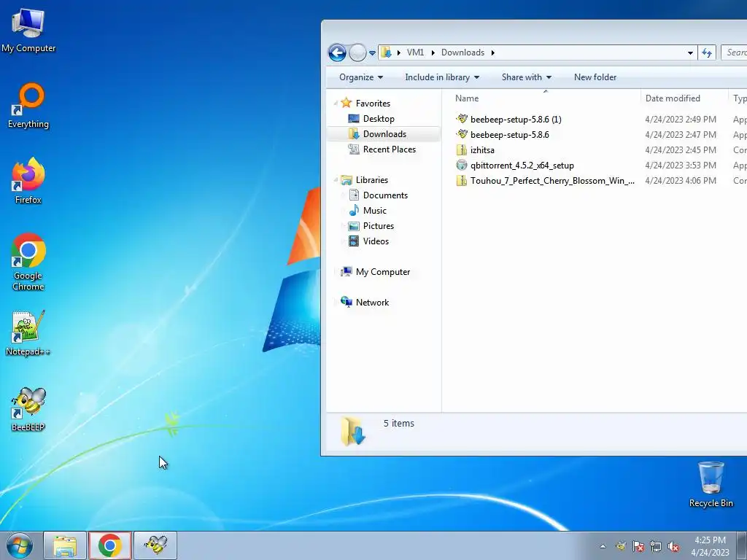The width and height of the screenshot is (747, 560).
Task: Refresh the Downloads folder view
Action: [x=707, y=52]
